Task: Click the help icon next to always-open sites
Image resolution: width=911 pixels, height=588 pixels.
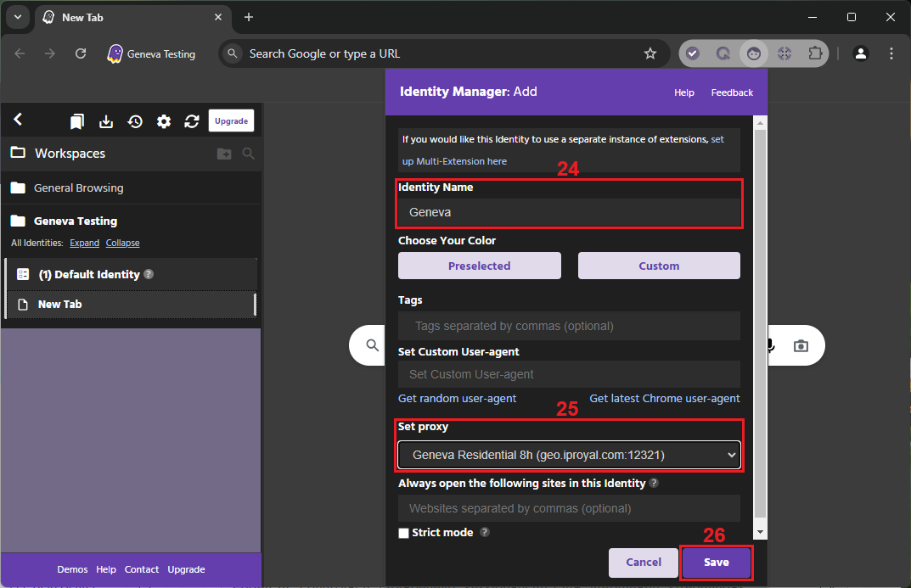Action: coord(654,483)
